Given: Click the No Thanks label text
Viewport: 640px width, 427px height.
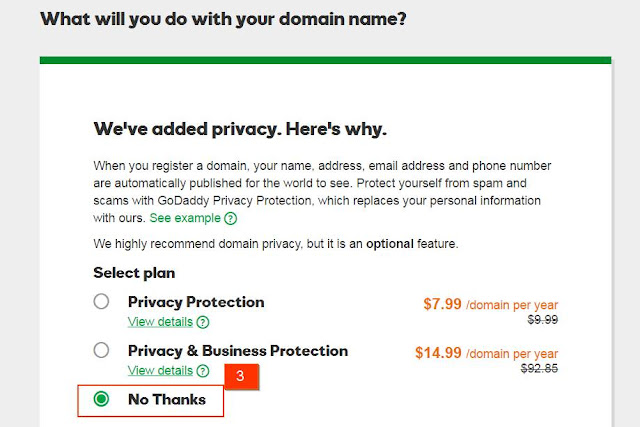Looking at the screenshot, I should tap(167, 399).
